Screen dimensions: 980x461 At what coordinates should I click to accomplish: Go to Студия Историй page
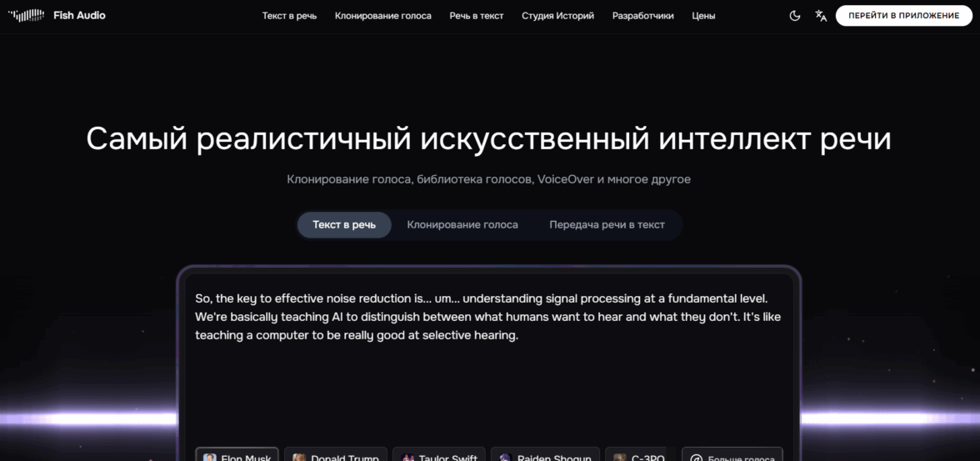557,16
